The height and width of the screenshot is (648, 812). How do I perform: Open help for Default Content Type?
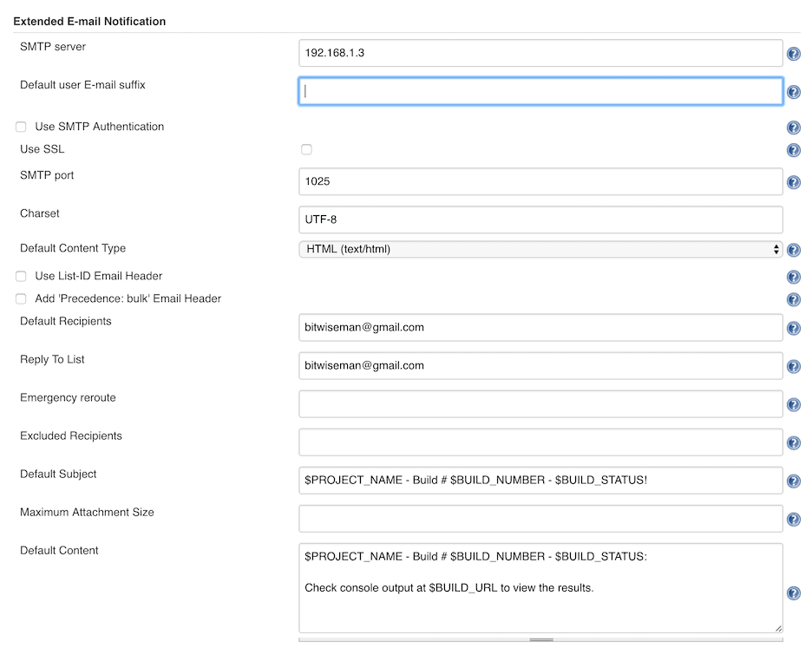(x=793, y=250)
